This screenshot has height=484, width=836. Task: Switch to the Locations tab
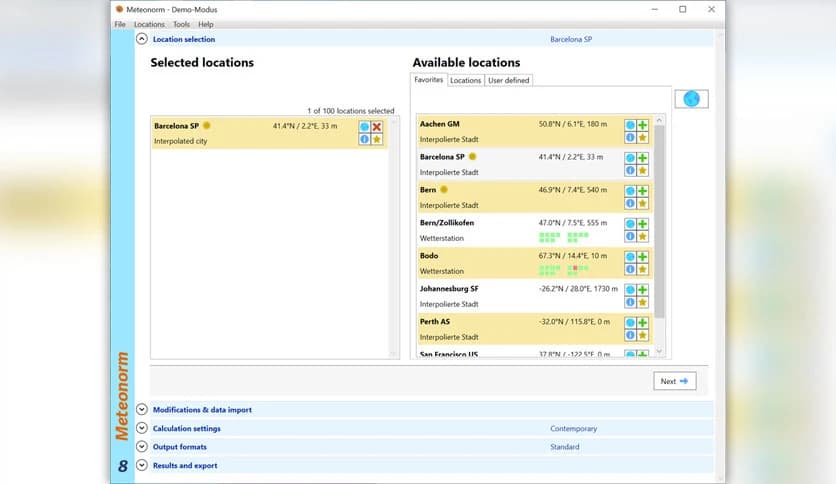[465, 80]
